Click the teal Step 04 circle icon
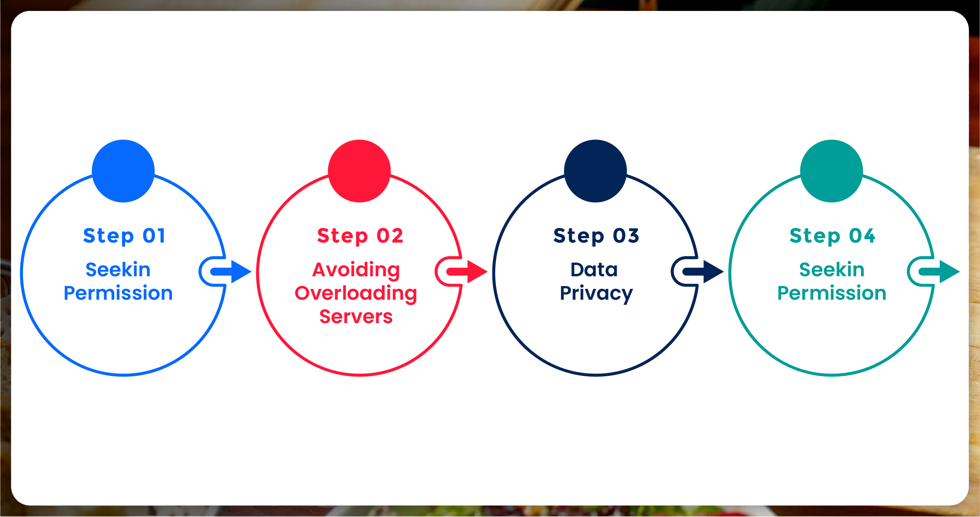Image resolution: width=980 pixels, height=517 pixels. [x=832, y=168]
